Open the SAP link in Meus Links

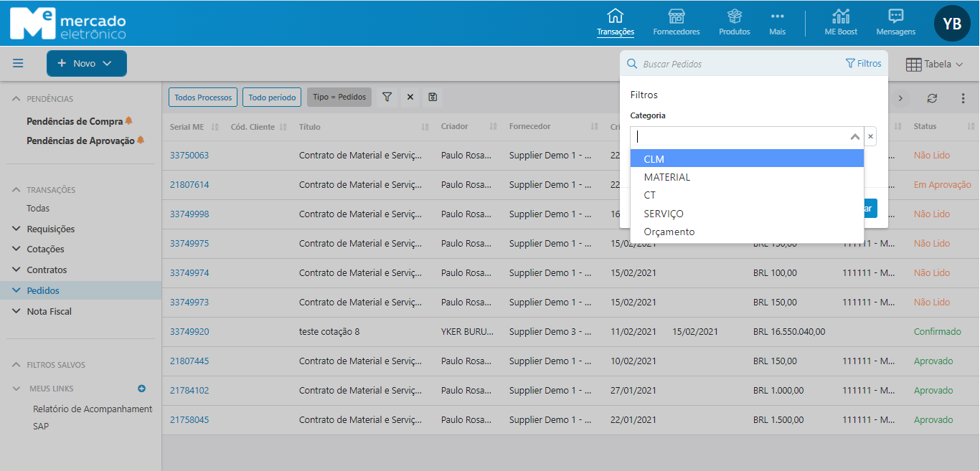41,427
